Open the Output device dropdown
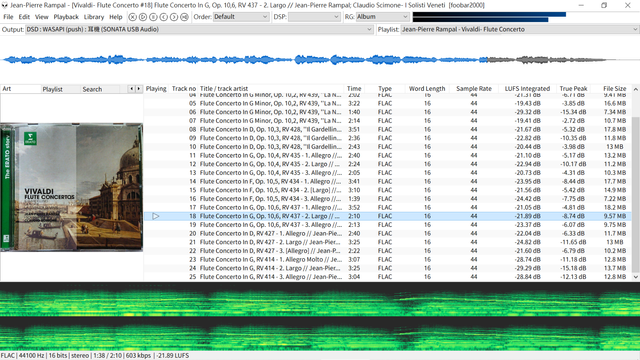Screen dimensions: 640x360 pos(199,29)
